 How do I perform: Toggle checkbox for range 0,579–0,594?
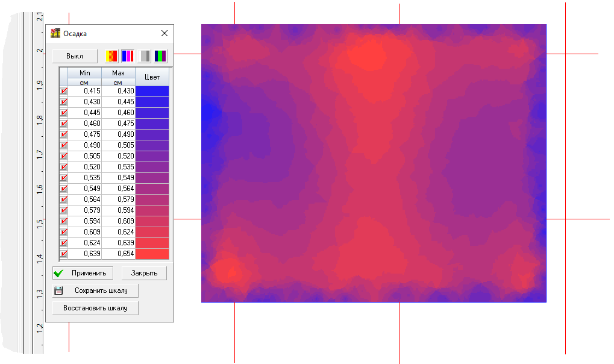63,210
